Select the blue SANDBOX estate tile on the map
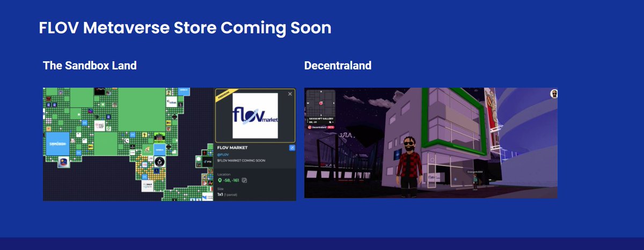This screenshot has height=250, width=644. pos(56,144)
